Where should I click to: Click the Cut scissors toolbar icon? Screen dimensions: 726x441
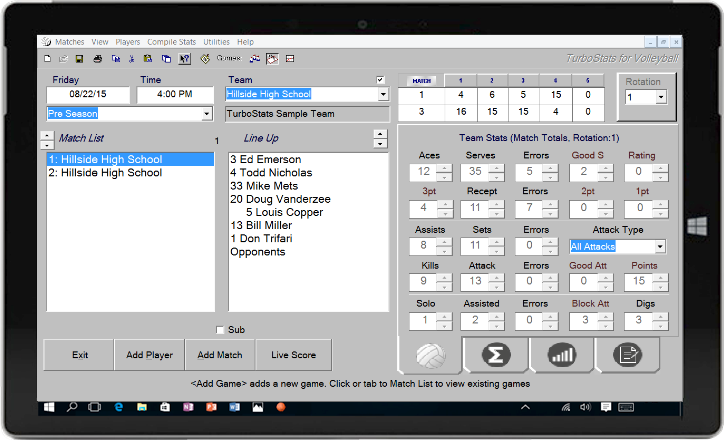click(x=132, y=59)
